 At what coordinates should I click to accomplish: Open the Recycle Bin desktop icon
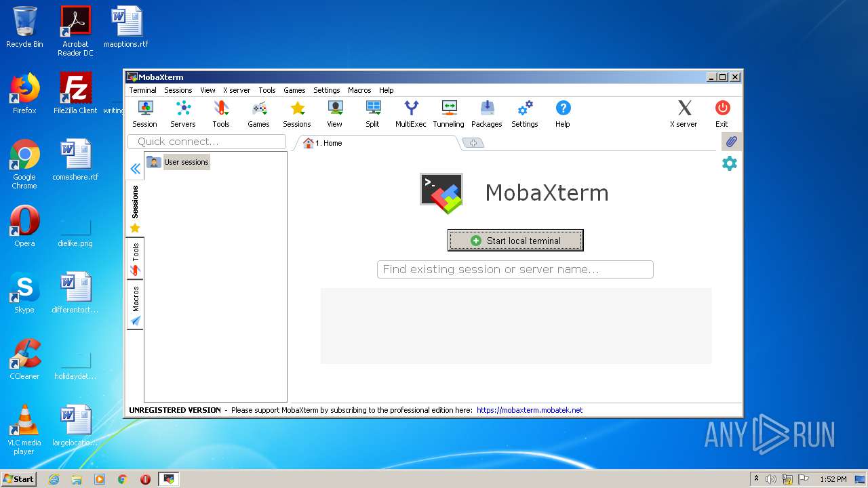pyautogui.click(x=24, y=27)
